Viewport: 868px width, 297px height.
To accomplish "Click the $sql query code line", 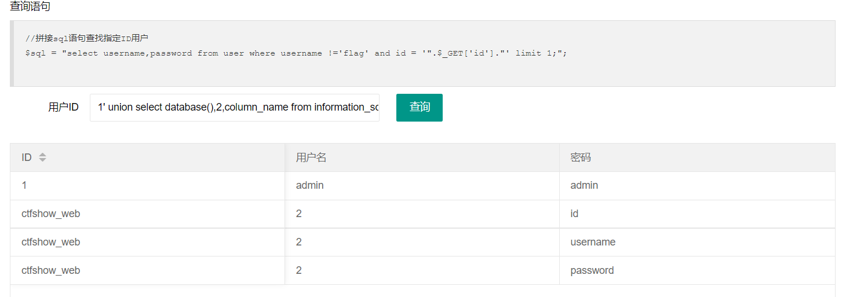I will 296,53.
